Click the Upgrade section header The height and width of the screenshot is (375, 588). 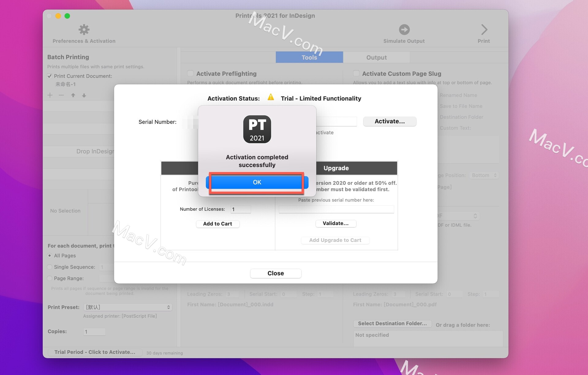click(x=336, y=168)
